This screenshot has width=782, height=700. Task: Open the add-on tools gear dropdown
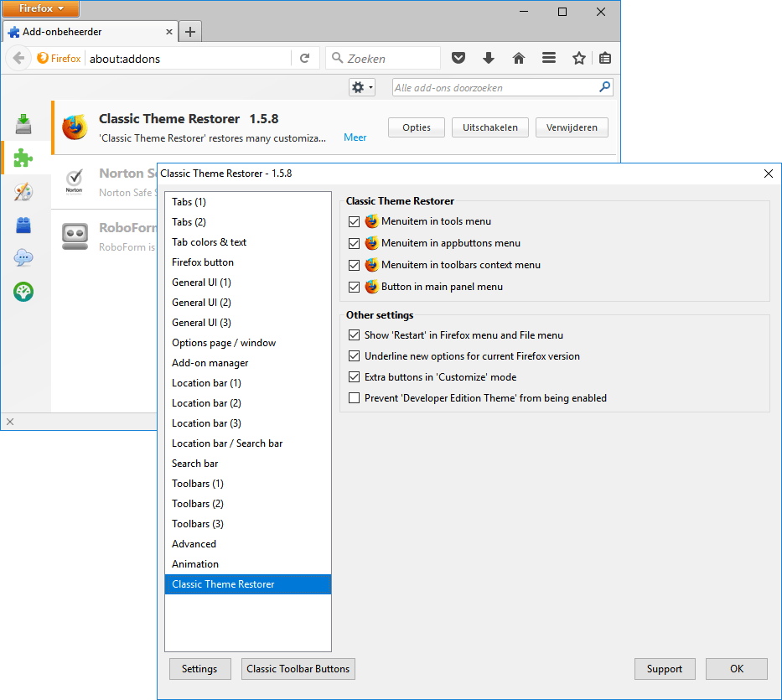(x=362, y=88)
